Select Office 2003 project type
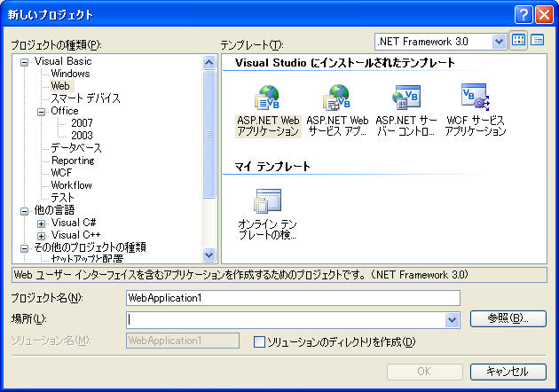This screenshot has height=392, width=559. click(x=82, y=136)
